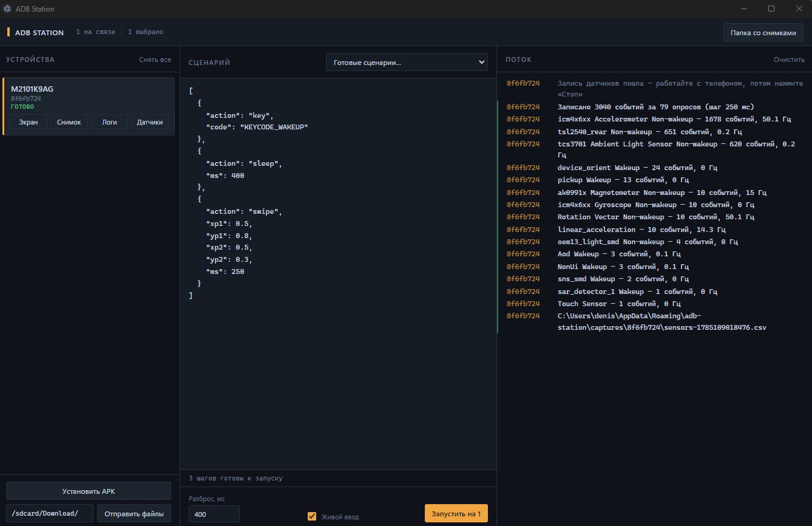The width and height of the screenshot is (812, 526).
Task: Click the icm4x6xx Gyroscope log line
Action: pyautogui.click(x=656, y=205)
